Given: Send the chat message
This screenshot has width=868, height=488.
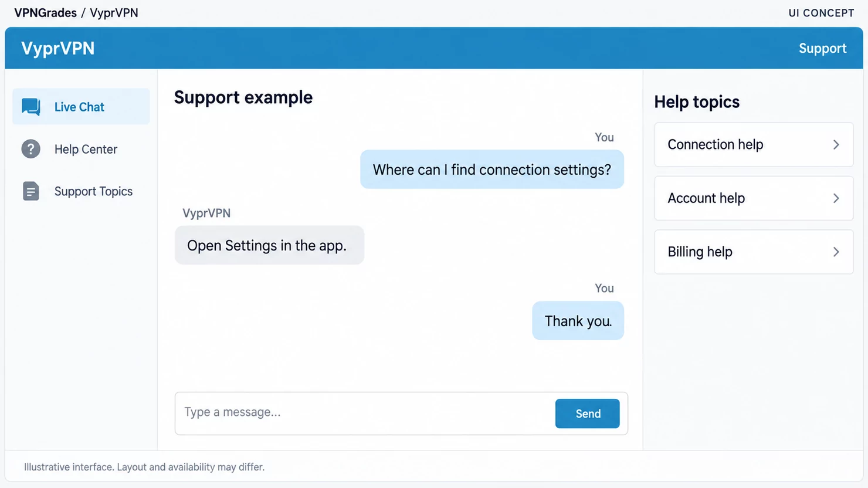Looking at the screenshot, I should coord(587,414).
